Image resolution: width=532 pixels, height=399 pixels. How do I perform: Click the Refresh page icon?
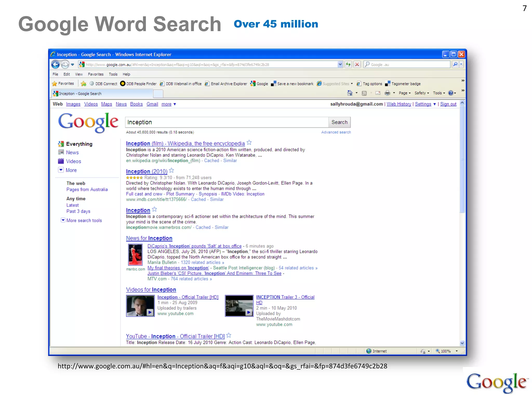(348, 64)
